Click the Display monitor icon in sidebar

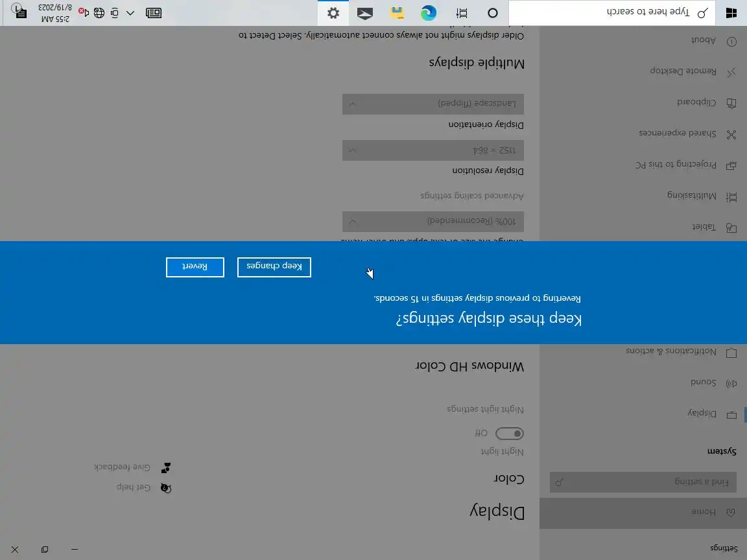(731, 415)
